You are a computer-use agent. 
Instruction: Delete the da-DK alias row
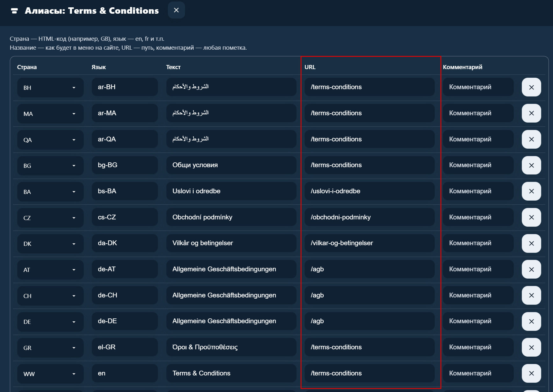pyautogui.click(x=531, y=244)
